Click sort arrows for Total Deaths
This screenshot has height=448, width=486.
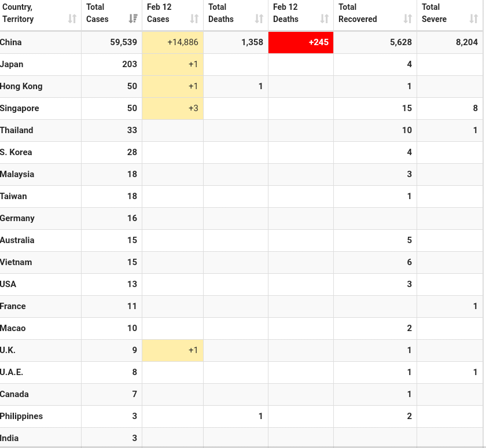pyautogui.click(x=259, y=19)
